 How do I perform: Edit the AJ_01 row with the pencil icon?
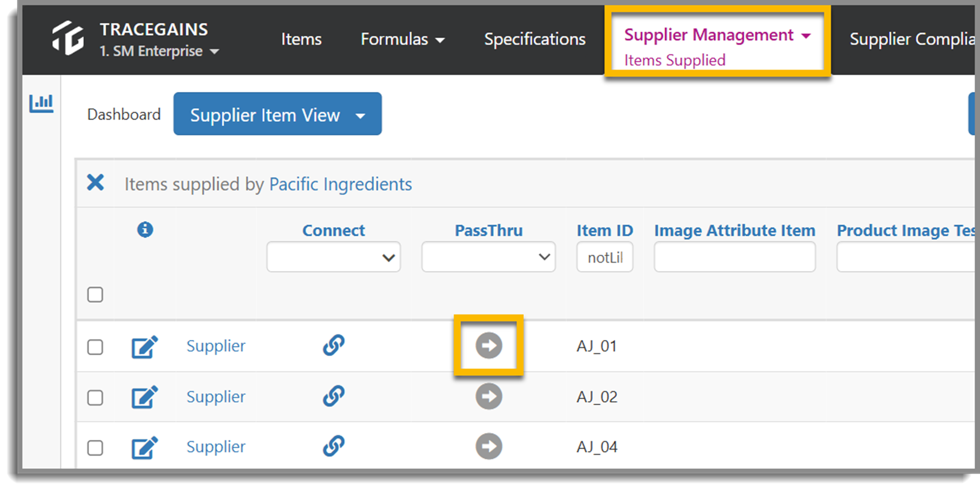[x=145, y=347]
